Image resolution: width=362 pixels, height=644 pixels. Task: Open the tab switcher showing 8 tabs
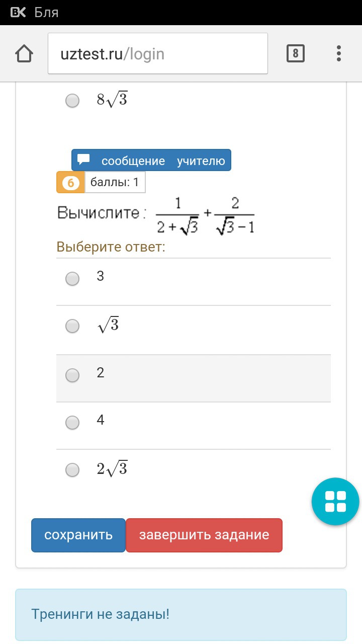[296, 53]
